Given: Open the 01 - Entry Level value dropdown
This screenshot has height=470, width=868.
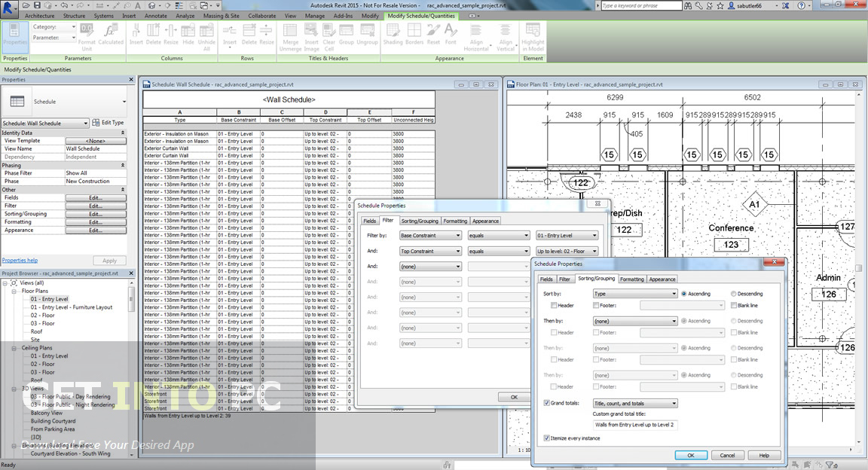Looking at the screenshot, I should [567, 235].
